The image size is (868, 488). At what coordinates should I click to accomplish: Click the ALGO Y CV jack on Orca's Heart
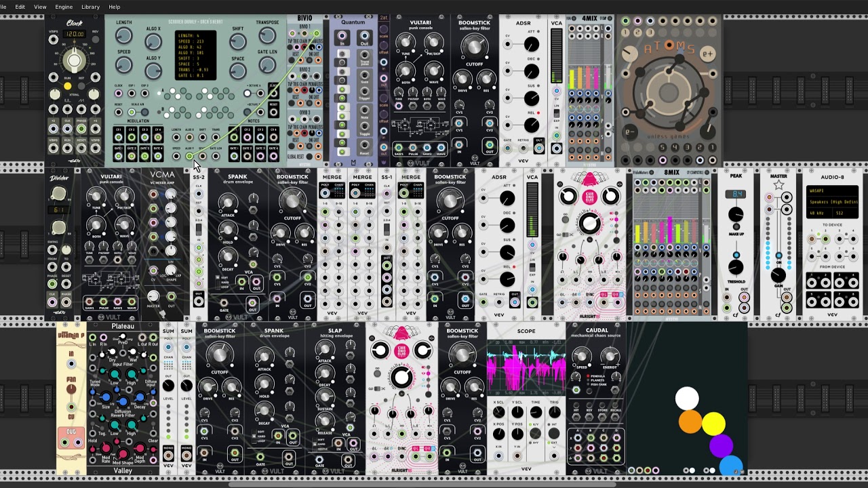(x=189, y=156)
